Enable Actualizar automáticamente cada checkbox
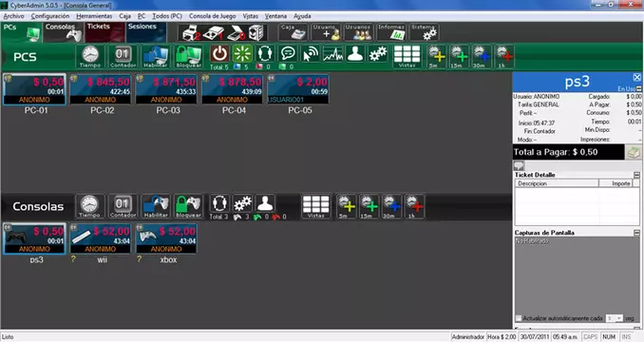644x342 pixels. [519, 318]
